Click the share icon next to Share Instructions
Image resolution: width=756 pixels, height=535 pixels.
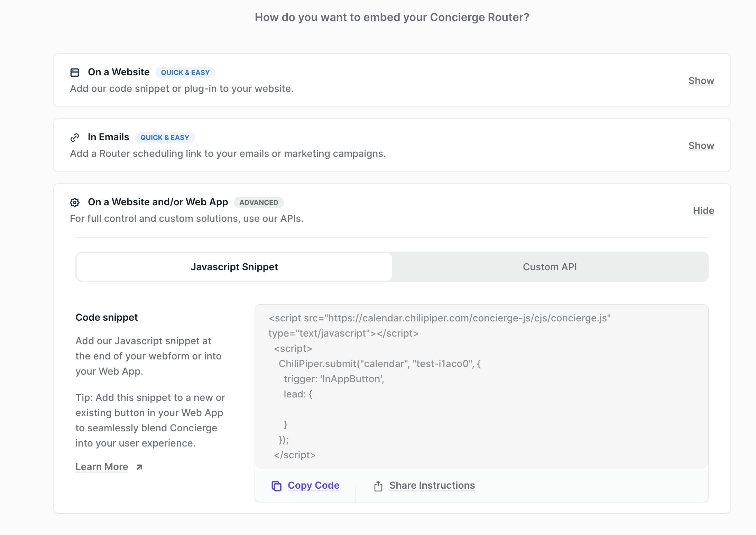pyautogui.click(x=378, y=486)
